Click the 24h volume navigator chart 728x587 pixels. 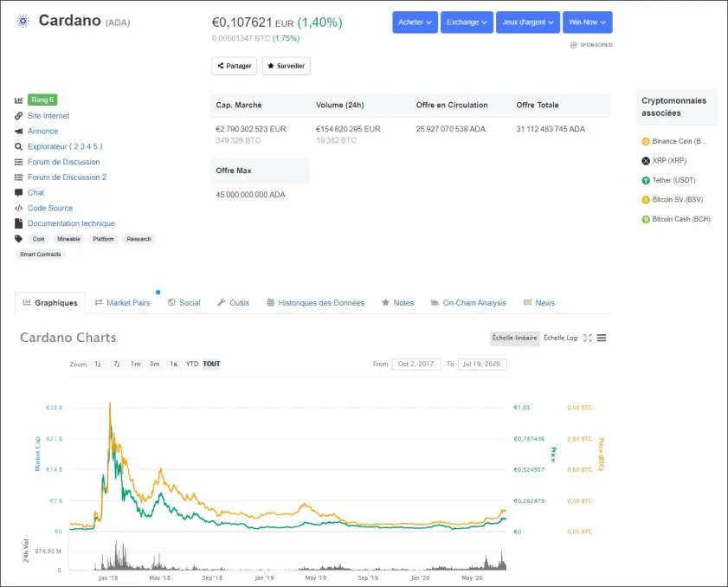click(288, 554)
